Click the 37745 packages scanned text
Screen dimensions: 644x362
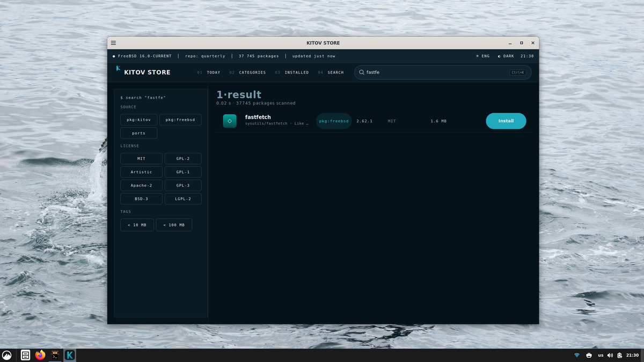point(266,103)
